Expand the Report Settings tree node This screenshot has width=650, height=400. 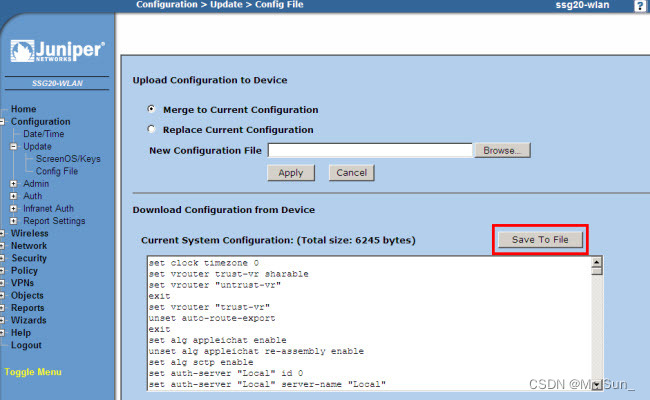[x=14, y=221]
